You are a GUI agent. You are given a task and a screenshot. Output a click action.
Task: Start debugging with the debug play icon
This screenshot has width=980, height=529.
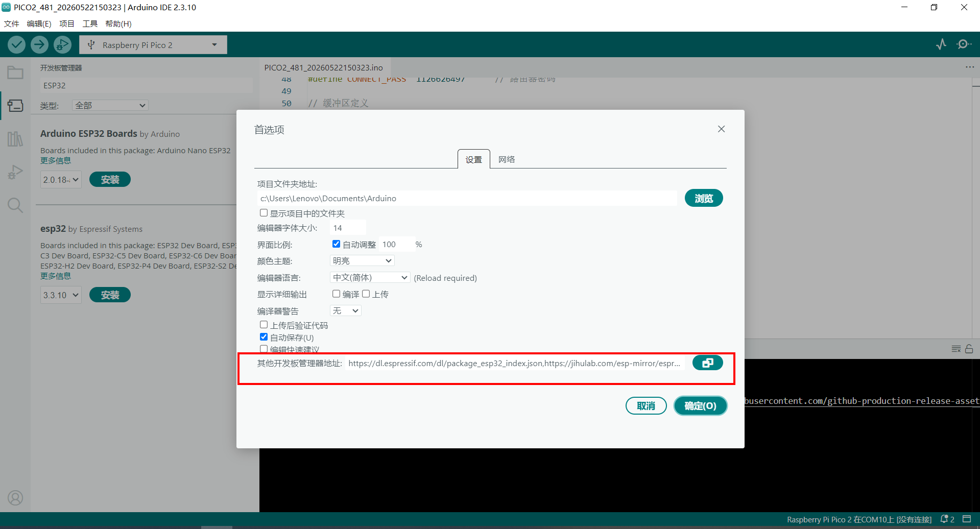[x=62, y=45]
